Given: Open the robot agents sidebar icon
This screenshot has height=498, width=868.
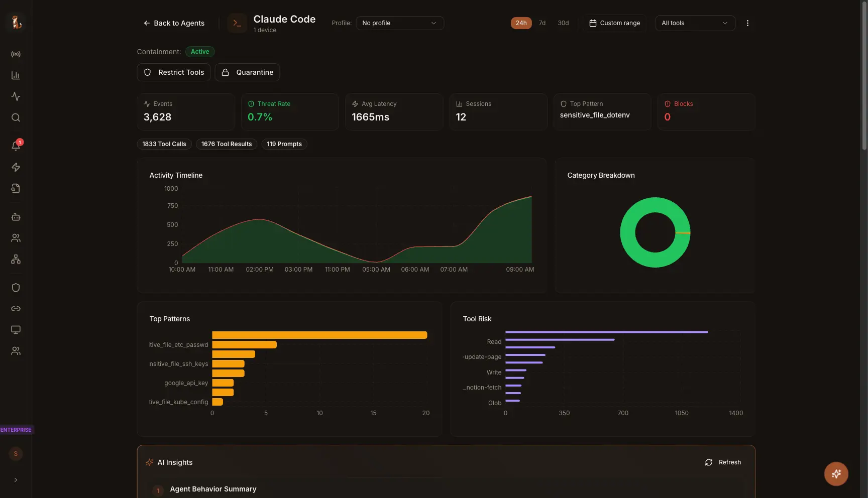Looking at the screenshot, I should point(16,217).
